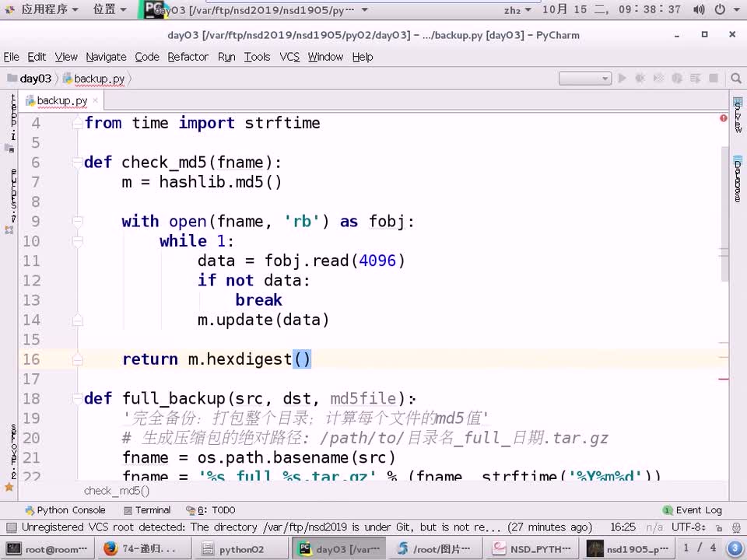
Task: Click the power icon in top panel
Action: (x=720, y=9)
